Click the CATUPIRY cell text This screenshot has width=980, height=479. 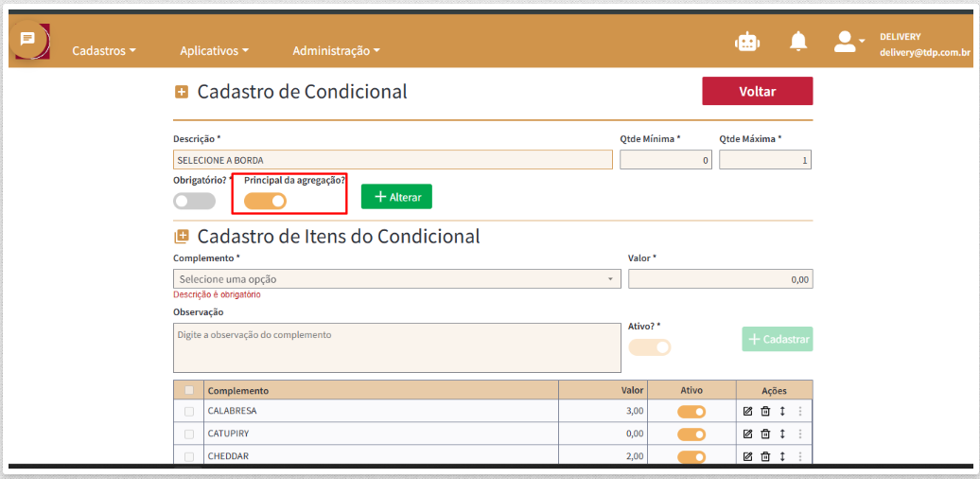[x=229, y=434]
